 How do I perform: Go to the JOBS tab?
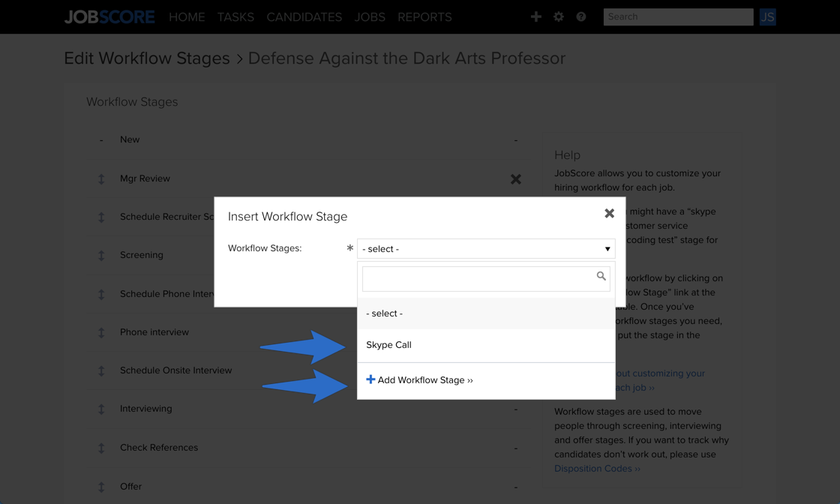point(370,17)
